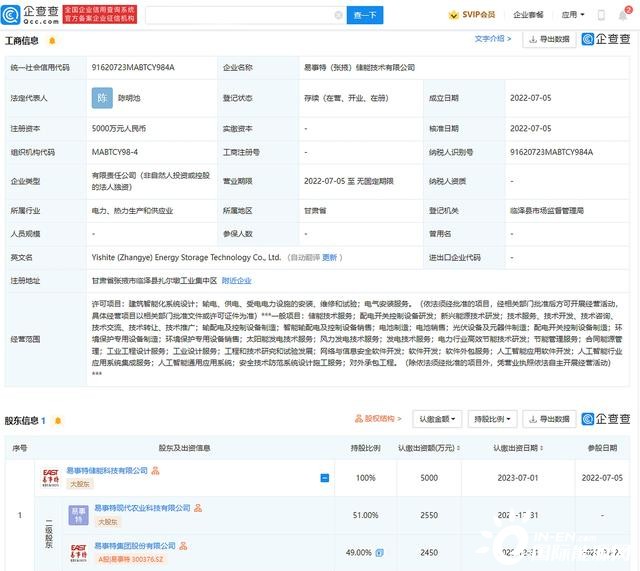The width and height of the screenshot is (640, 571).
Task: Select the 5000万元人民币 registered capital value
Action: pyautogui.click(x=119, y=129)
